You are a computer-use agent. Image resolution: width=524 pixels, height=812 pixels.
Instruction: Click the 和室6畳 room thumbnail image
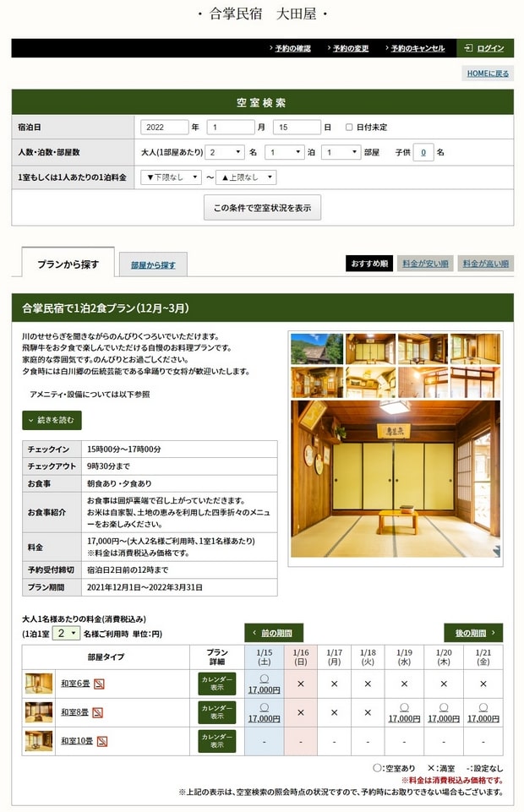39,683
